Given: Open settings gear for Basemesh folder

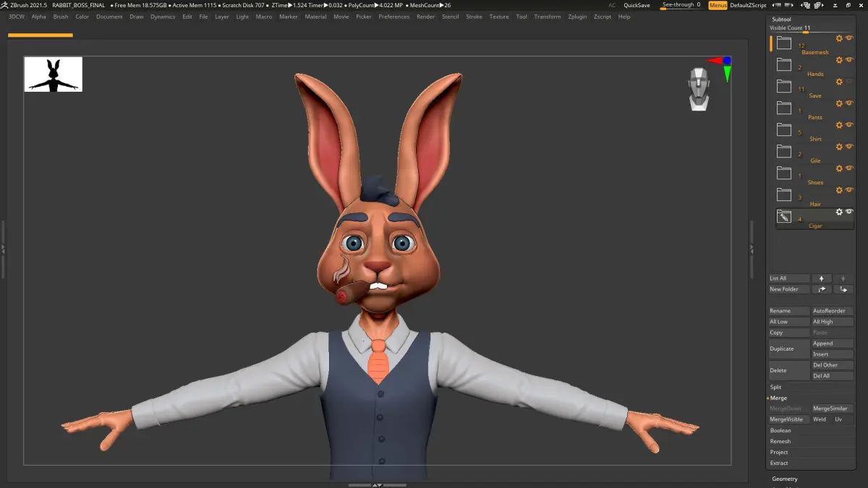Looking at the screenshot, I should point(839,38).
